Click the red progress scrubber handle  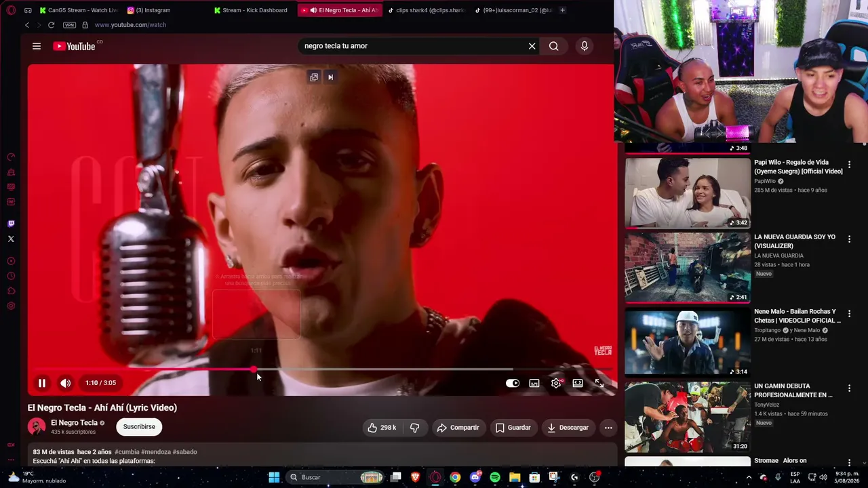coord(254,369)
